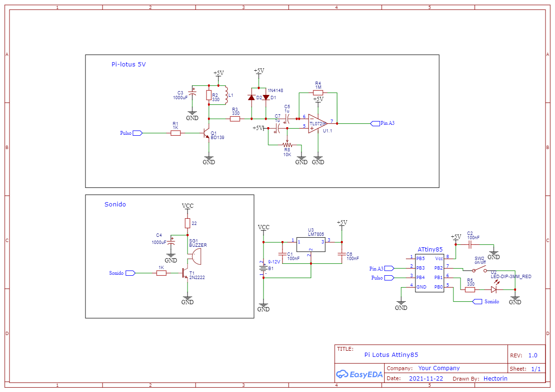This screenshot has width=555, height=392.
Task: Select the '1N4148' diode label
Action: click(x=275, y=91)
